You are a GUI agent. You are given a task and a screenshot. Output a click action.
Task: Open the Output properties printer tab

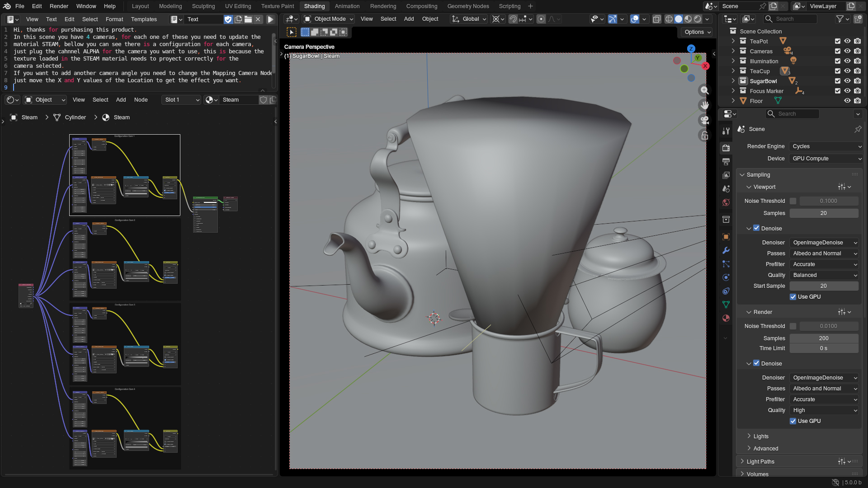point(726,162)
